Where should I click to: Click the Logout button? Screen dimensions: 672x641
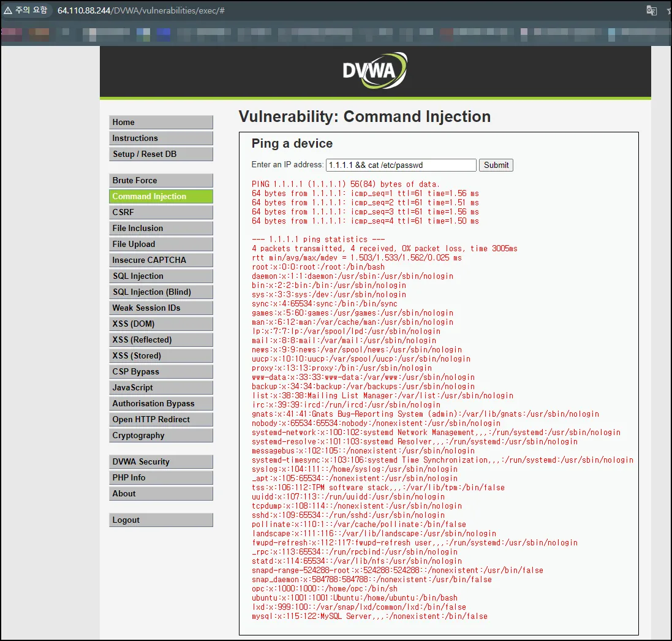click(x=160, y=520)
